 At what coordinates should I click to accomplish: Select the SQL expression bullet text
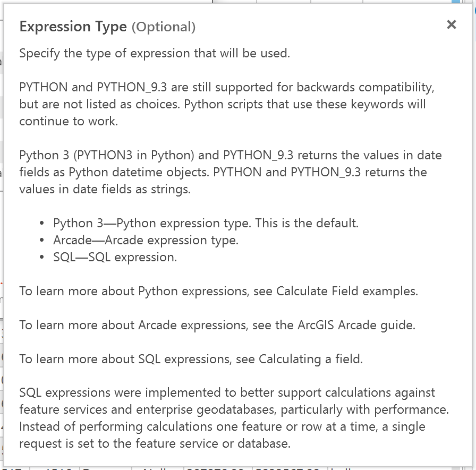click(115, 257)
